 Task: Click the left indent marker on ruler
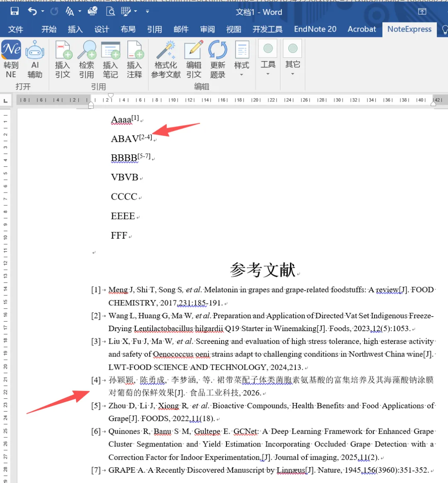pyautogui.click(x=91, y=106)
